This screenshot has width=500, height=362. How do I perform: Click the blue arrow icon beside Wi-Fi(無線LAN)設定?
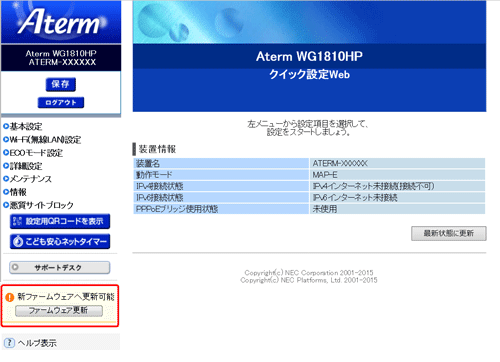[6, 140]
